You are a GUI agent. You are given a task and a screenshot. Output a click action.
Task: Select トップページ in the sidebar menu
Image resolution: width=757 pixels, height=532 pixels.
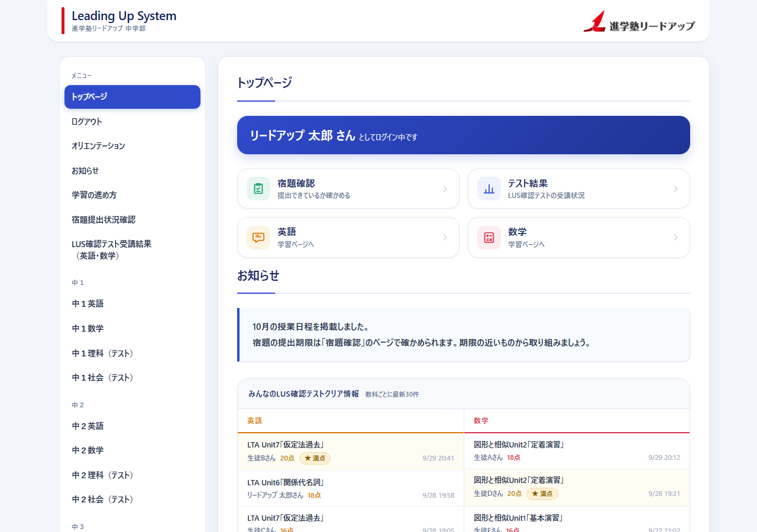[132, 97]
